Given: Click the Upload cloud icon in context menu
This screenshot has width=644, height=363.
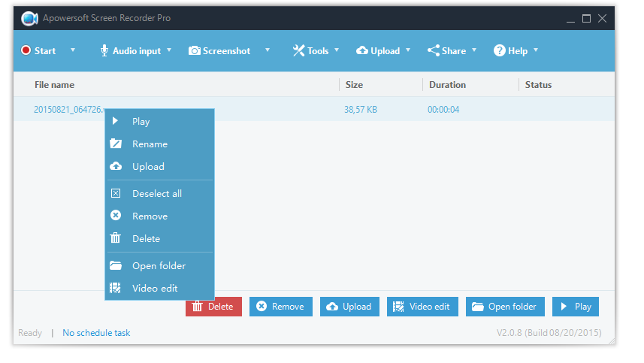Looking at the screenshot, I should [116, 166].
